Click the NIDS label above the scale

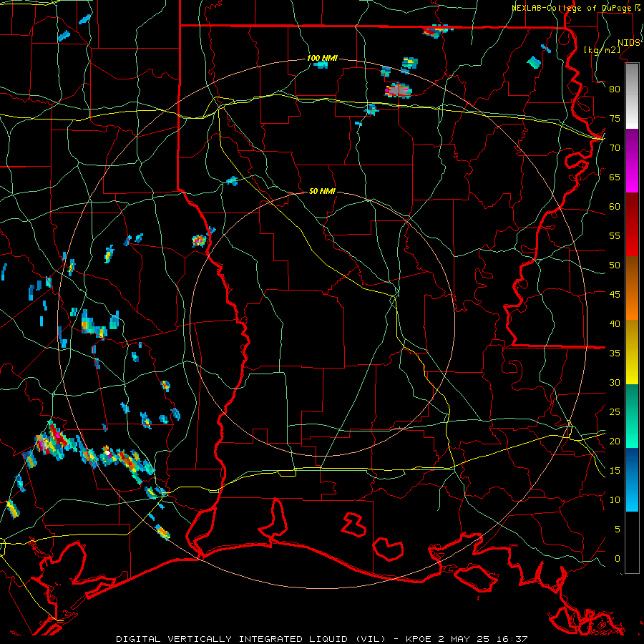628,42
